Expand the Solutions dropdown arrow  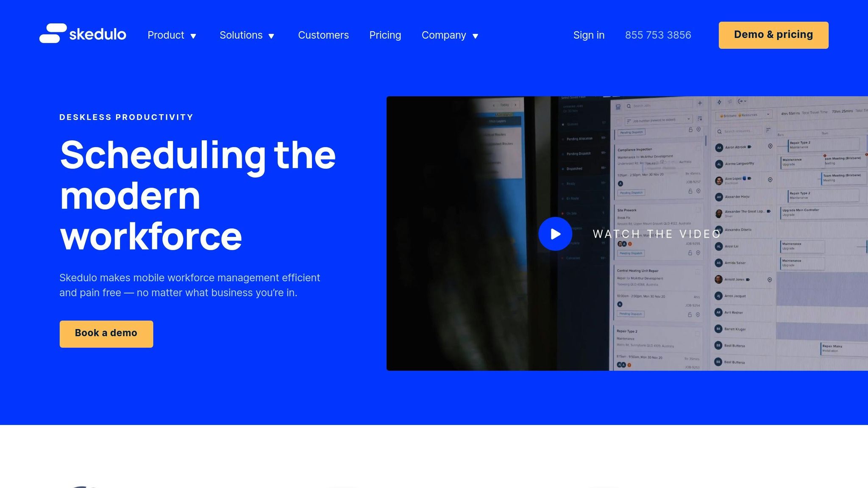272,36
